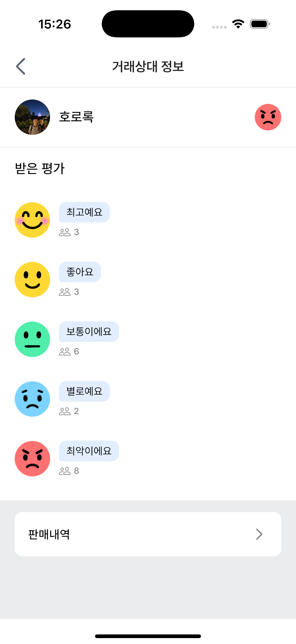Select the 최악이에요 rating tag
Screen dimensions: 296x644
pyautogui.click(x=89, y=451)
